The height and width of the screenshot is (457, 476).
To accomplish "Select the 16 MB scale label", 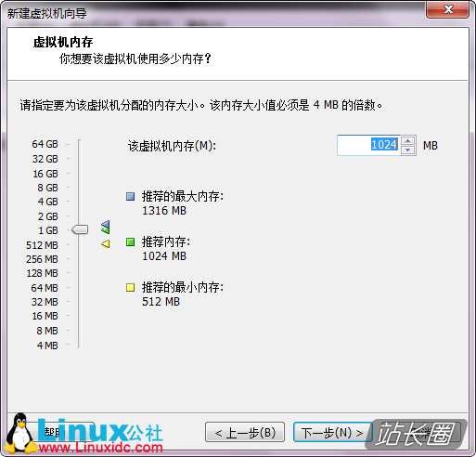I will 45,316.
